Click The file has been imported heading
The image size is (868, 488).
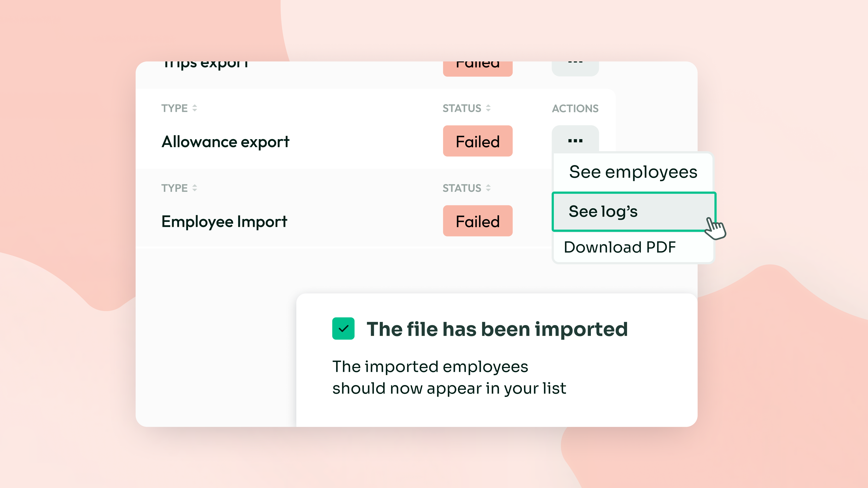[x=497, y=329]
